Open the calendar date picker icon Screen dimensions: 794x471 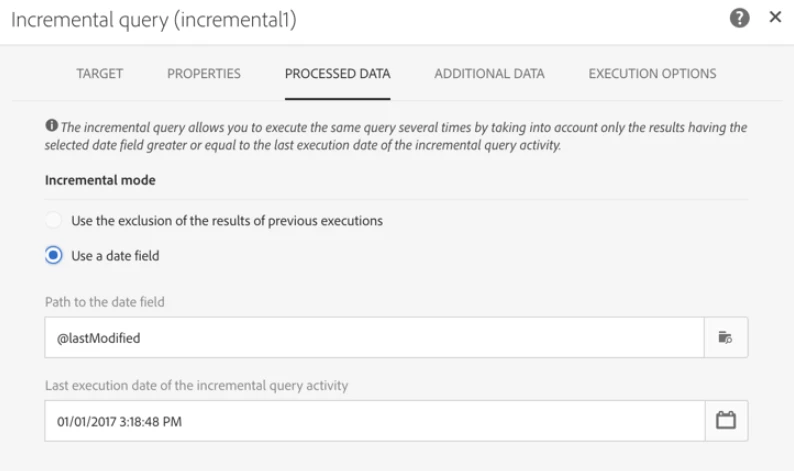tap(727, 421)
